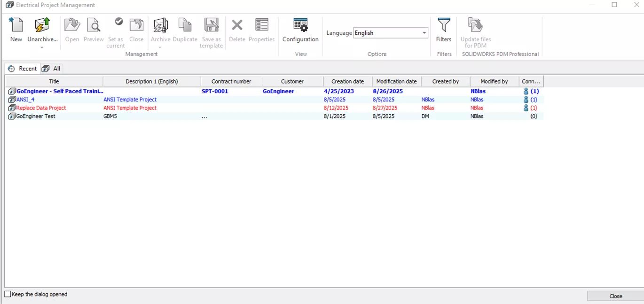Open the Language dropdown
The width and height of the screenshot is (644, 304).
click(x=424, y=33)
